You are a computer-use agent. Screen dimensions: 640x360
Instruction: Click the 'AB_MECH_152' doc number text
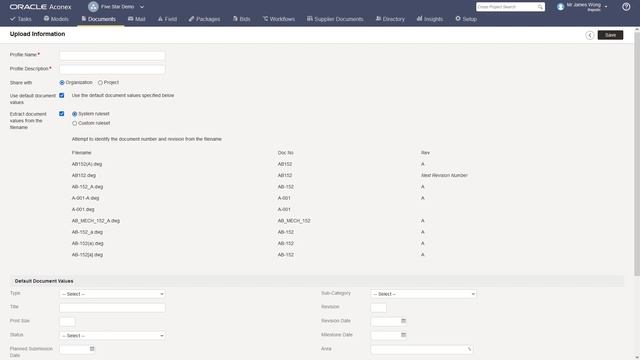[294, 221]
